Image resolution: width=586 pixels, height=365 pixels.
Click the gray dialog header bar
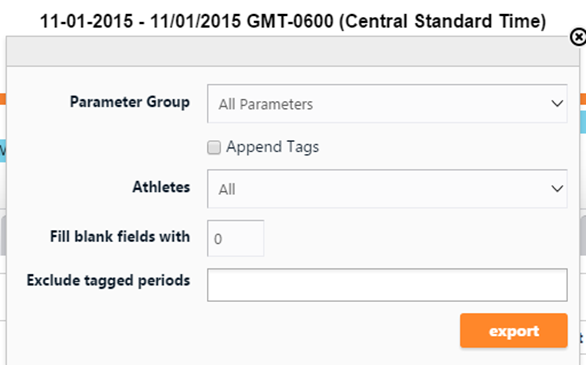(293, 52)
